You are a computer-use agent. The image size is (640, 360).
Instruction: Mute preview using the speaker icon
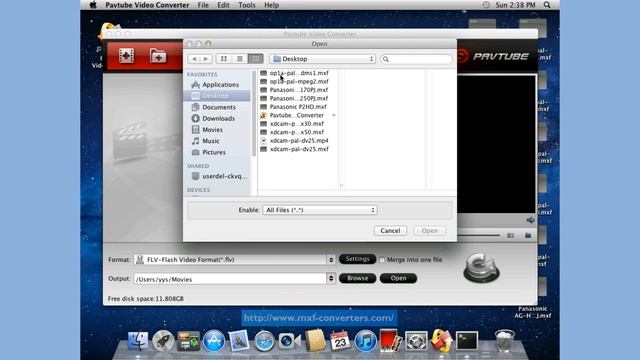530,220
